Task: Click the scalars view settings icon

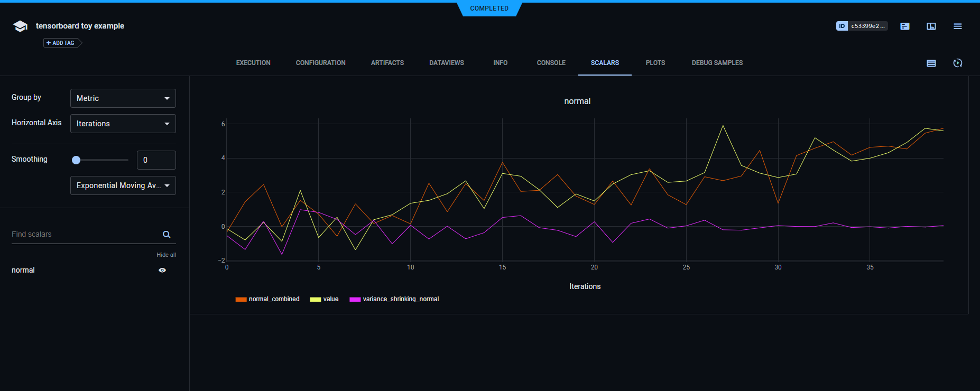Action: 931,63
